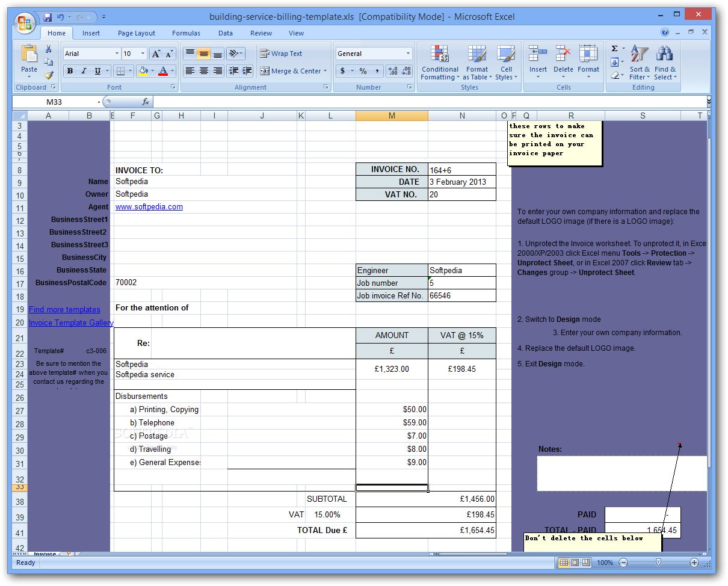Align text right

[218, 71]
